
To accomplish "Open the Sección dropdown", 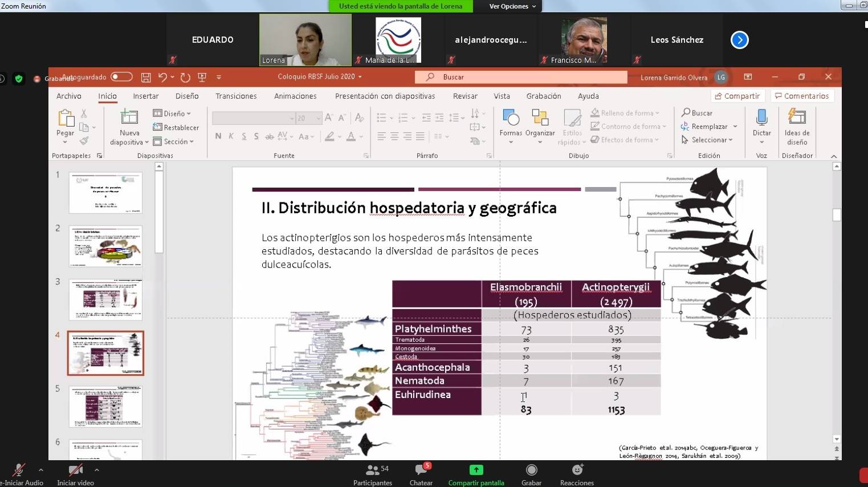I will tap(178, 141).
